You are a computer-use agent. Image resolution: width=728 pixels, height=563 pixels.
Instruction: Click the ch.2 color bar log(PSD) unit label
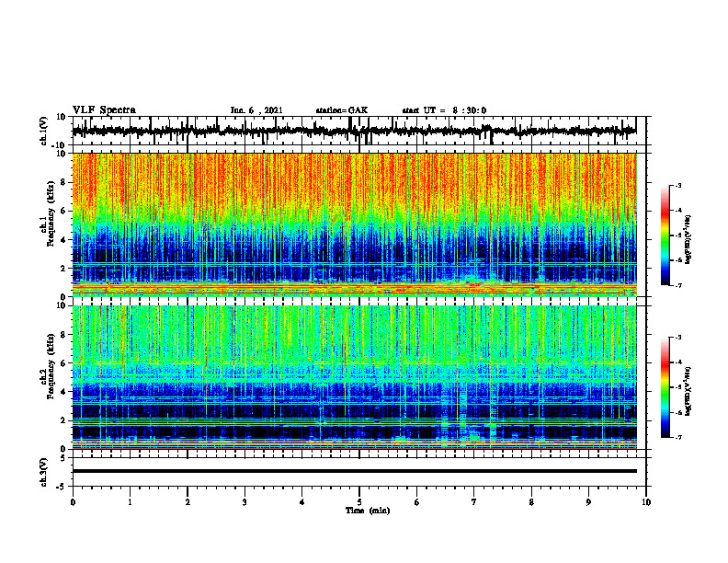(688, 392)
